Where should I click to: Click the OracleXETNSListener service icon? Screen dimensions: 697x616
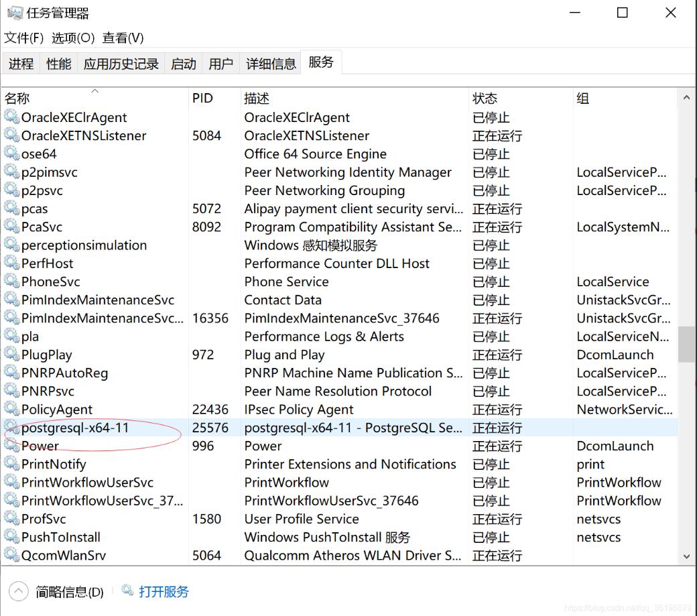(x=11, y=135)
